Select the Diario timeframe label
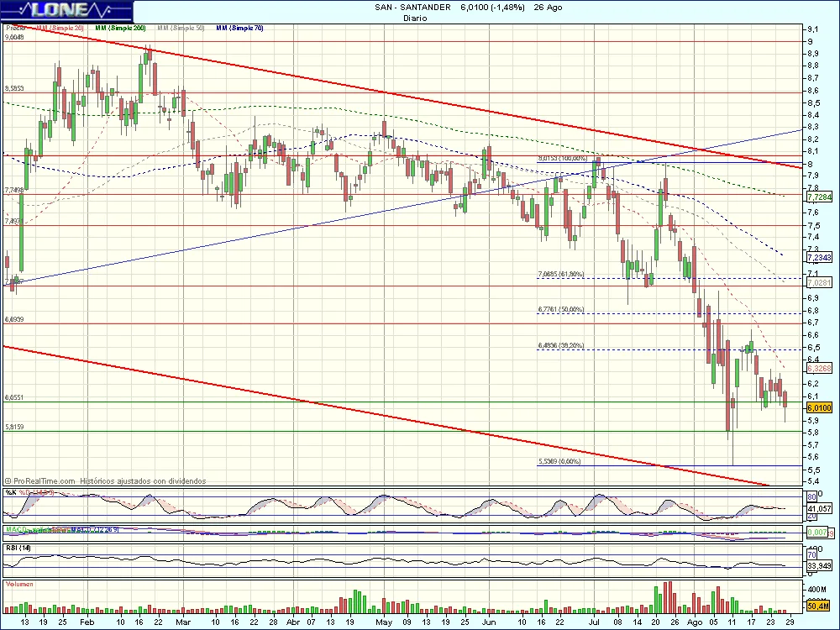This screenshot has height=630, width=840. [x=415, y=18]
